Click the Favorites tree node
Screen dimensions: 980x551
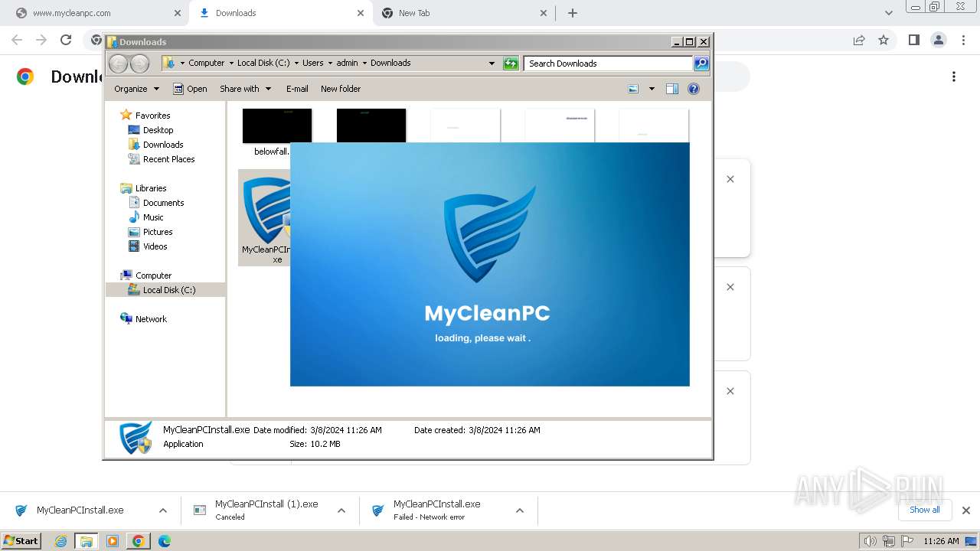[152, 116]
